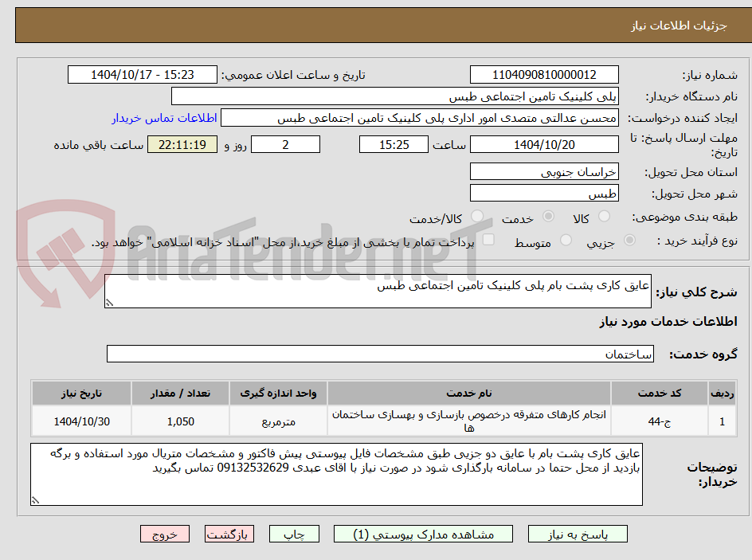Click the توضیحات خریدار text area
Image resolution: width=752 pixels, height=560 pixels.
coord(336,474)
